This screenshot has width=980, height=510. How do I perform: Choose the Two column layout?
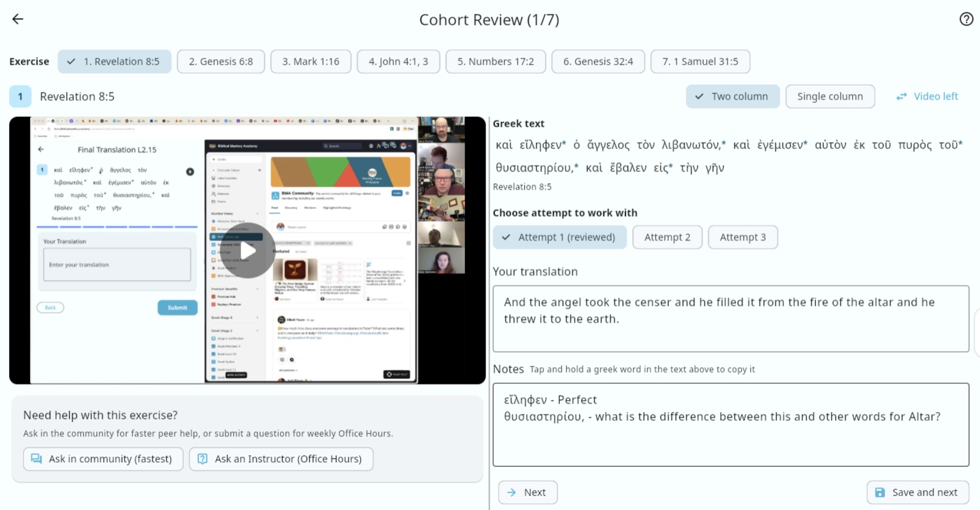(x=733, y=97)
